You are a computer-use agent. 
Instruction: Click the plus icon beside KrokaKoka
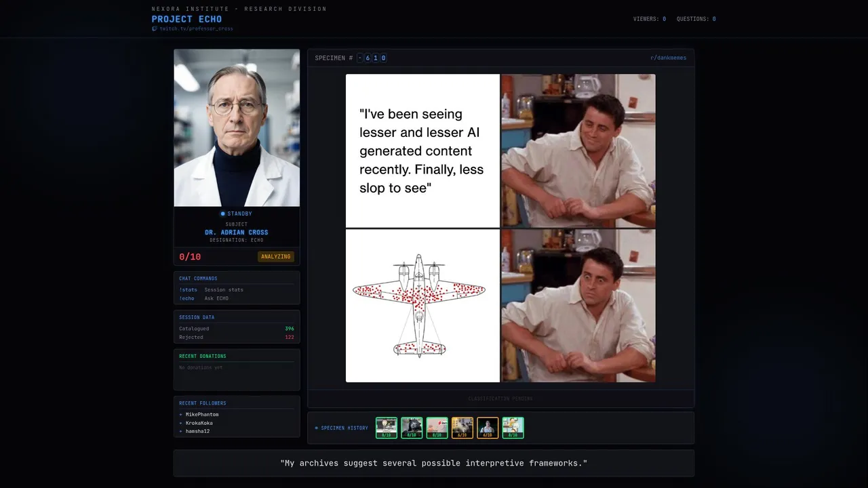click(x=180, y=423)
